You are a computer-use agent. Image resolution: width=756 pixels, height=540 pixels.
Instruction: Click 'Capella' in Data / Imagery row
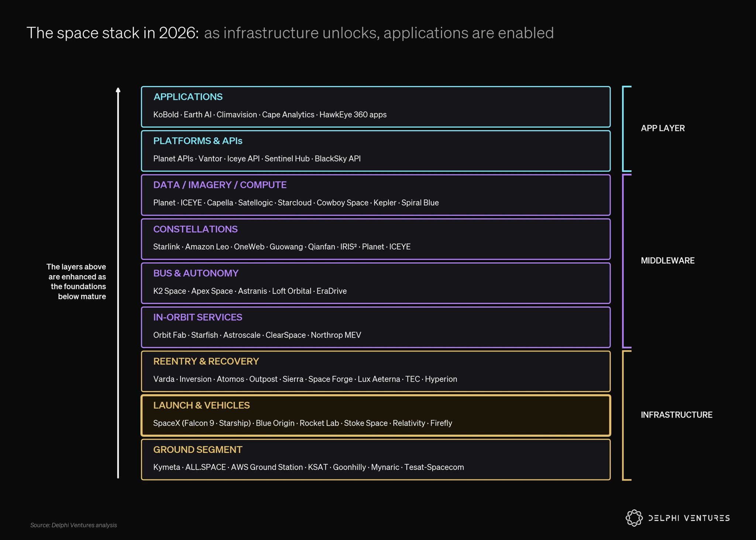[220, 203]
